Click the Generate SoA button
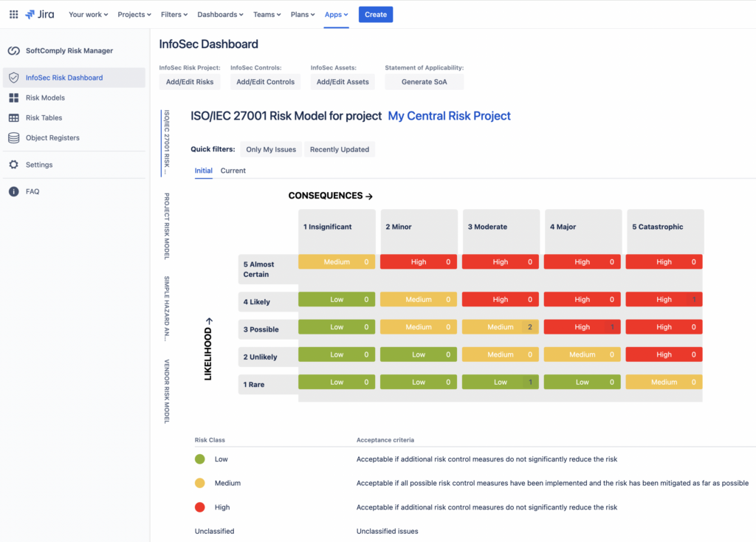The width and height of the screenshot is (756, 542). pos(424,81)
